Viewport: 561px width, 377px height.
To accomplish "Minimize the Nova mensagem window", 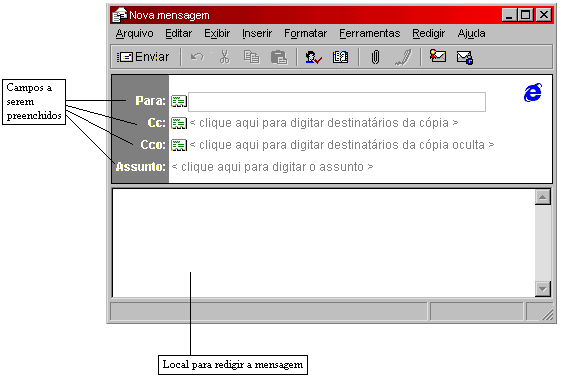I will coord(509,15).
